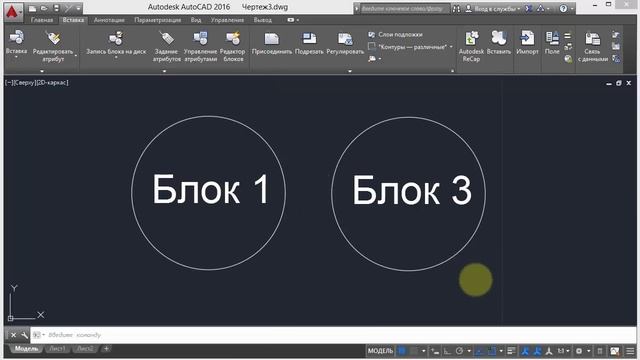Click the new file quick-access icon
Screen dimensions: 640x360
[33, 8]
